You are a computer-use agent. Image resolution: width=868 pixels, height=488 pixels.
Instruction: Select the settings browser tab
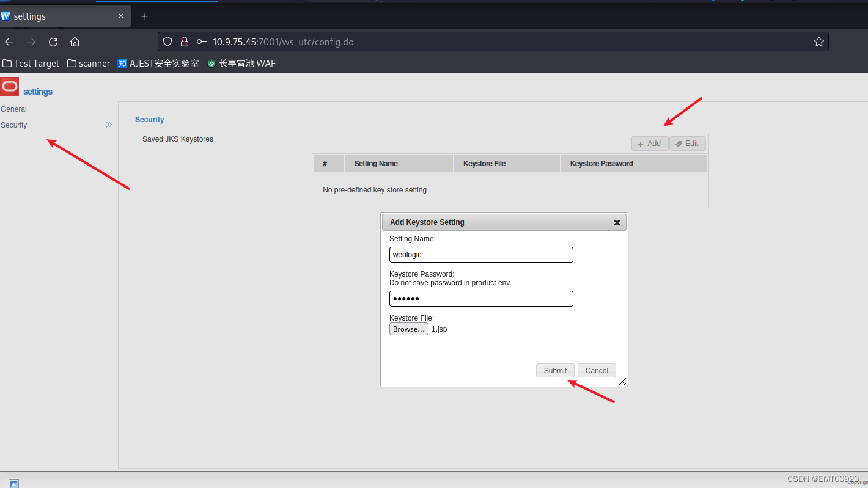tap(65, 16)
